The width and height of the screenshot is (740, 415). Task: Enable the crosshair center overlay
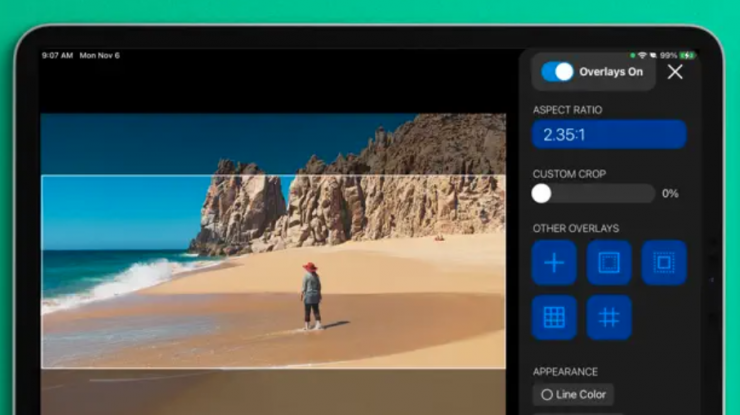point(554,263)
